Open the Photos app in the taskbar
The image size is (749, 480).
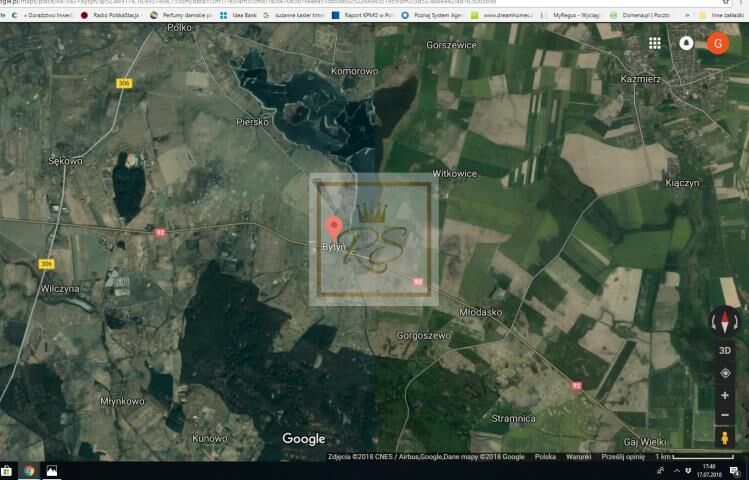point(51,471)
